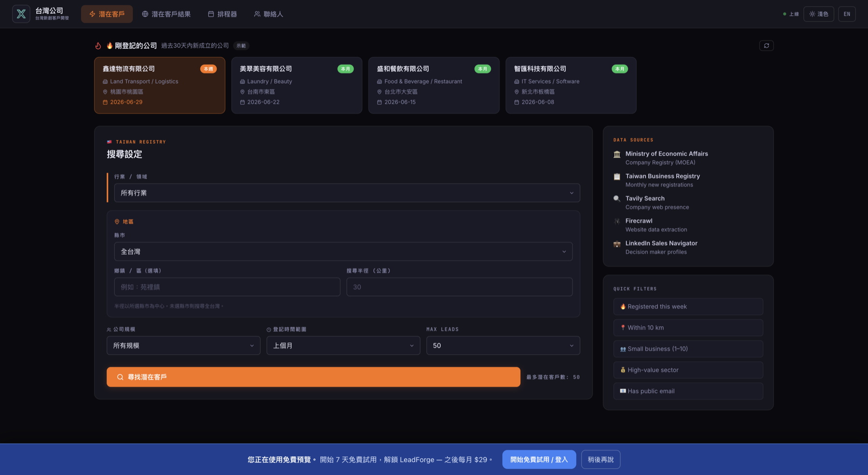Click the LinkedIn Sales Navigator briefcase icon
The width and height of the screenshot is (868, 475).
coord(617,244)
